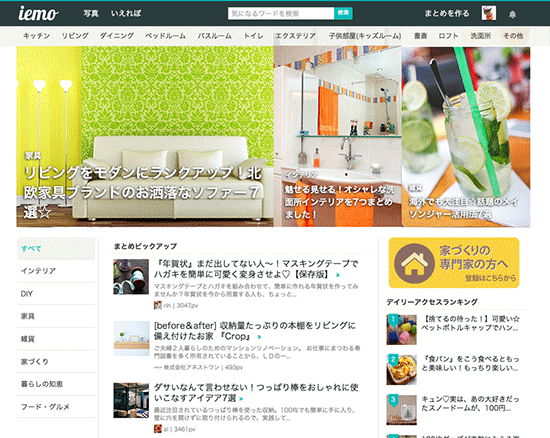This screenshot has height=438, width=550.
Task: Click the teal 検索 search button
Action: [343, 13]
